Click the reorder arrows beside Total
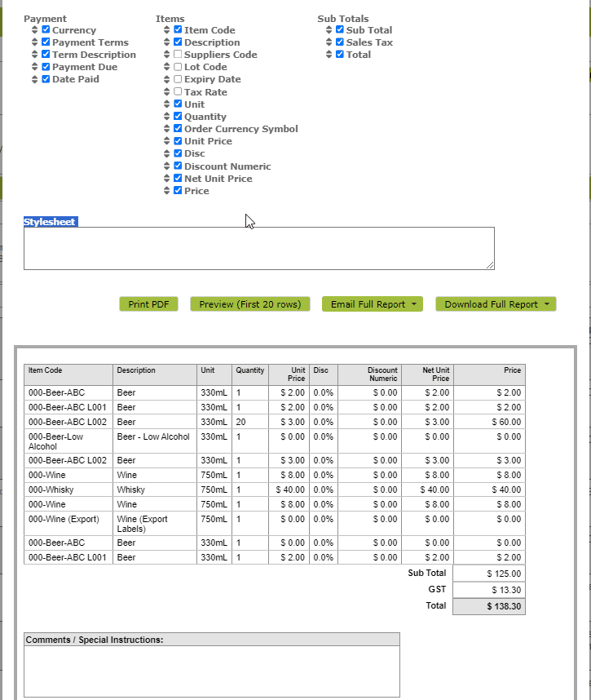Screen dimensions: 591x700 coord(329,55)
